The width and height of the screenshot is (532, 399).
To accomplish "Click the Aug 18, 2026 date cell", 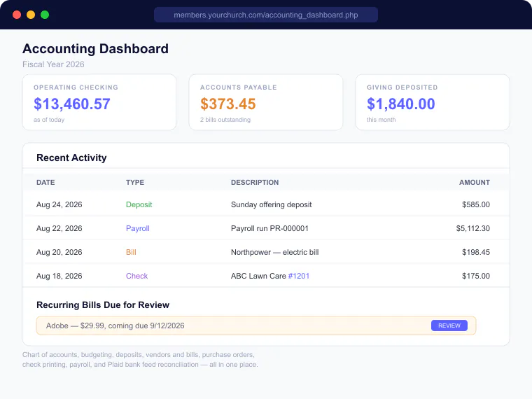I will tap(59, 276).
